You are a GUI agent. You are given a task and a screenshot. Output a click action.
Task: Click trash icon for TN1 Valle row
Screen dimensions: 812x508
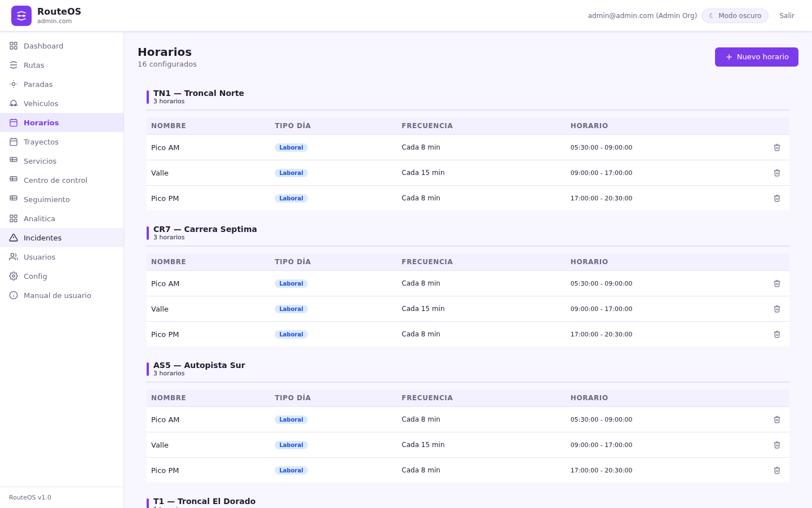click(x=777, y=173)
